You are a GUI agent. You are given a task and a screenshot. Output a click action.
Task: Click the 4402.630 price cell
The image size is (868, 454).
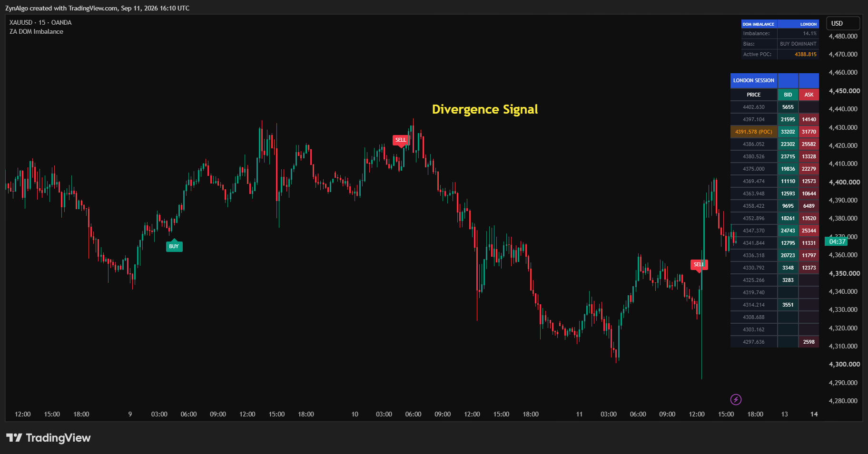click(x=754, y=107)
